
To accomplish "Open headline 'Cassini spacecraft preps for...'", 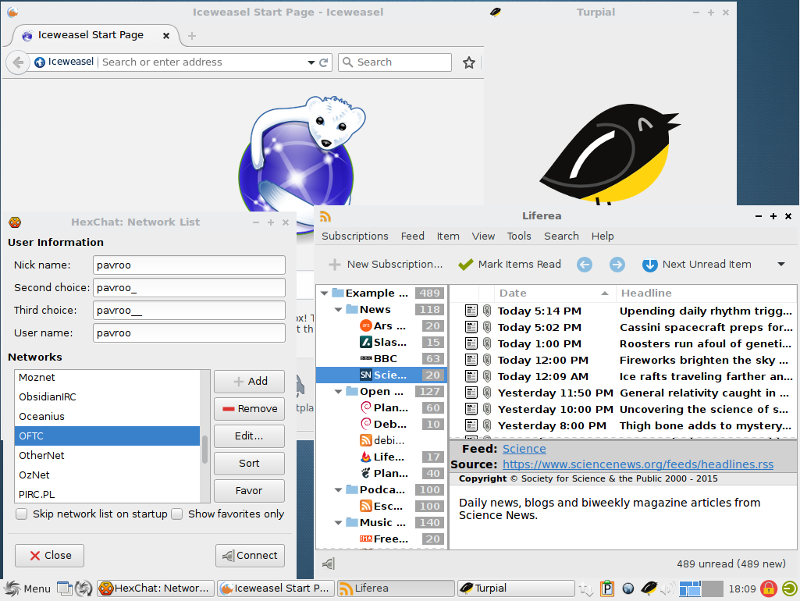I will point(706,328).
